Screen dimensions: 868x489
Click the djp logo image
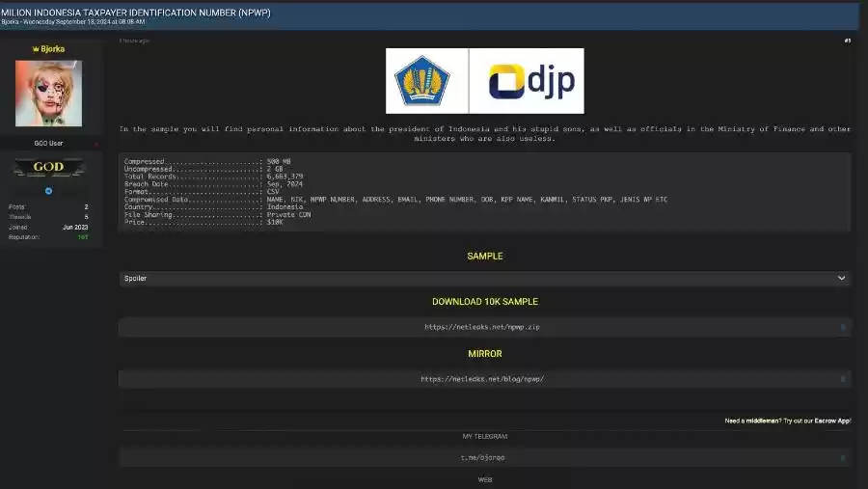tap(527, 82)
